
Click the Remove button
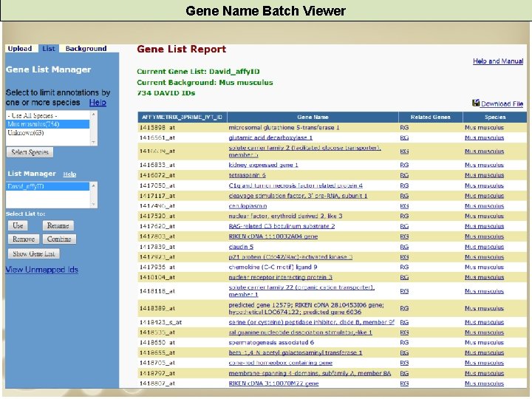(x=24, y=239)
